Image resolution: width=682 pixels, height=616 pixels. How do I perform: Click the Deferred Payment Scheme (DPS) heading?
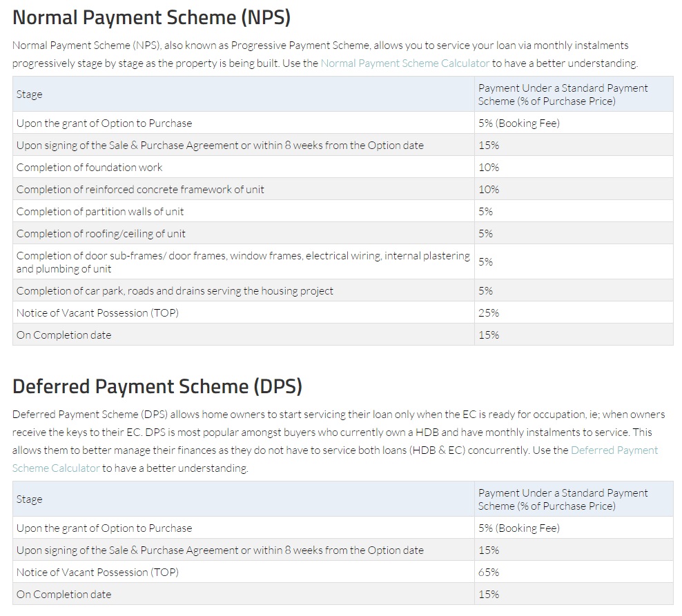coord(157,386)
